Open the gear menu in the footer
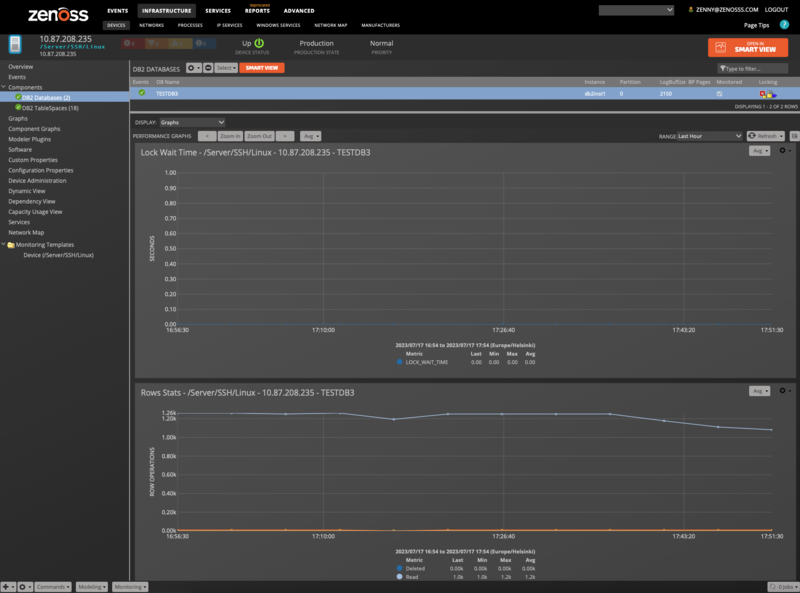 26,587
